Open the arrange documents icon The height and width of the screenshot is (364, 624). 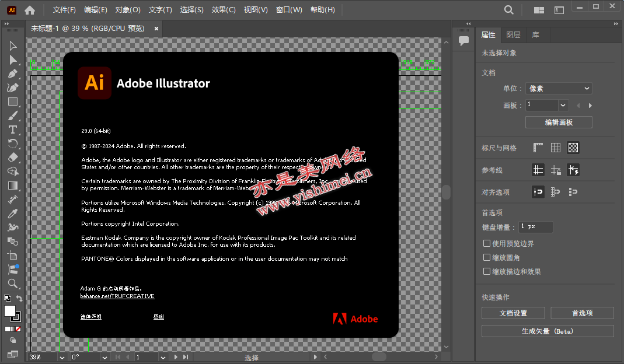tap(539, 10)
